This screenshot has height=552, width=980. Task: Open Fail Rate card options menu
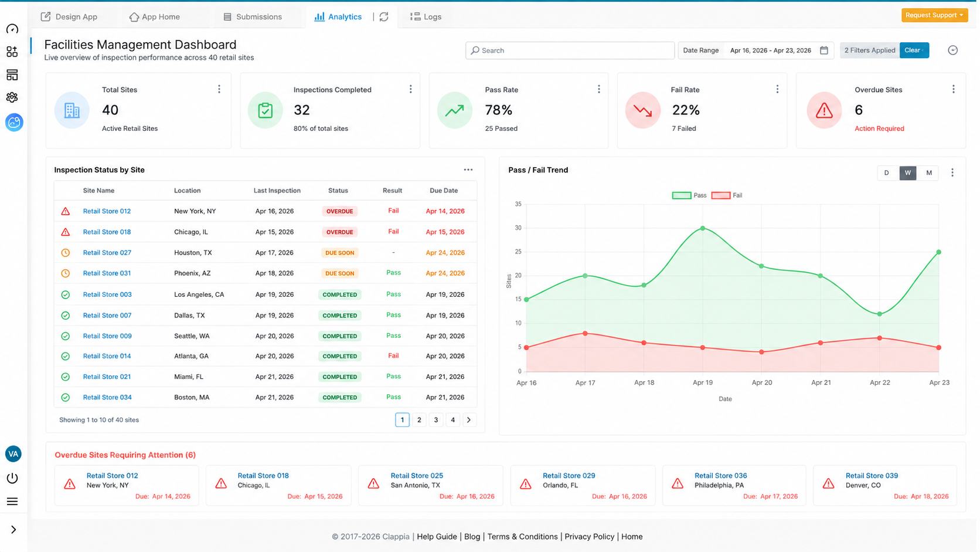[777, 89]
